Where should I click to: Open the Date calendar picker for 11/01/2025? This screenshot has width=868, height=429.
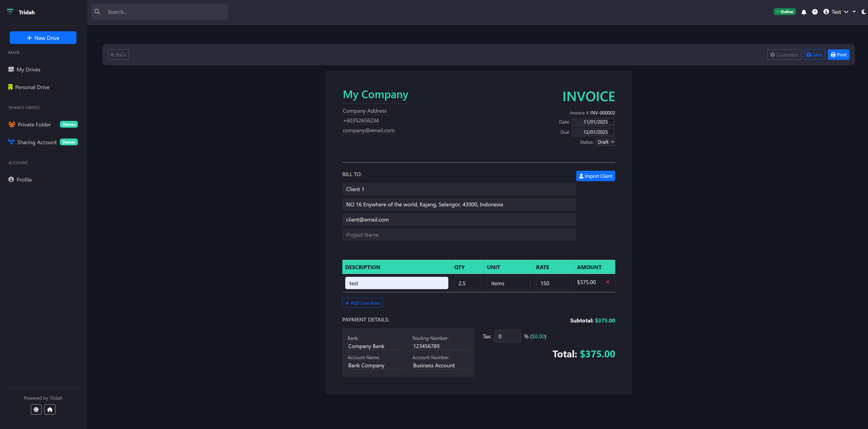click(611, 122)
